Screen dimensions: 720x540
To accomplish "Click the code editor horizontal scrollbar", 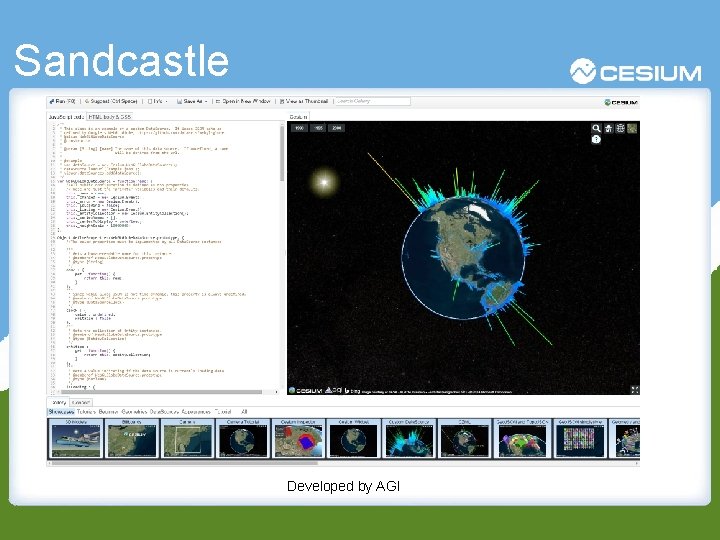I will pyautogui.click(x=161, y=392).
